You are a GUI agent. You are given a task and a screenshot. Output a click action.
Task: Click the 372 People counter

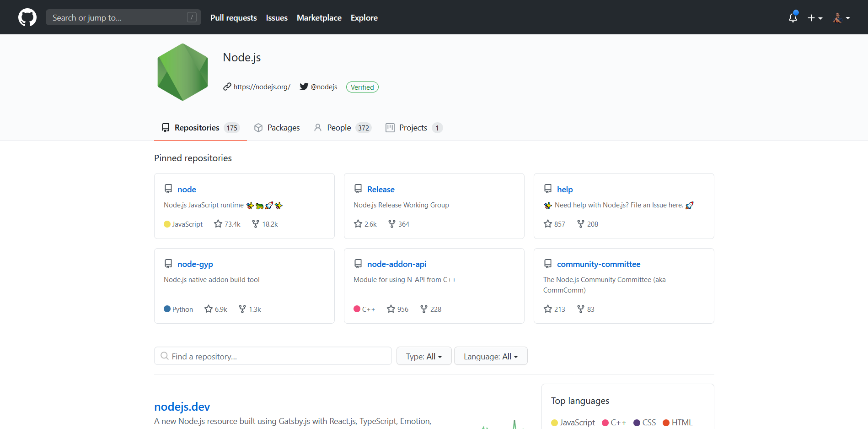364,128
